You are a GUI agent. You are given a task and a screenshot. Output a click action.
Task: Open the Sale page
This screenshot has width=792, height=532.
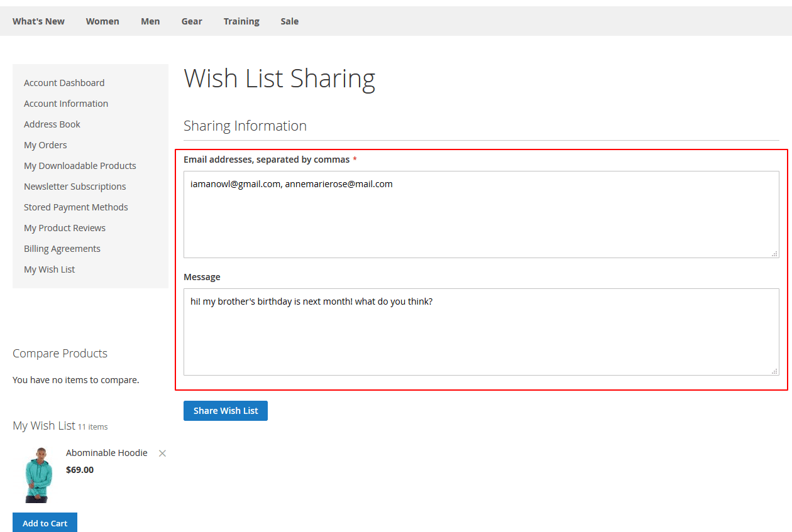290,21
